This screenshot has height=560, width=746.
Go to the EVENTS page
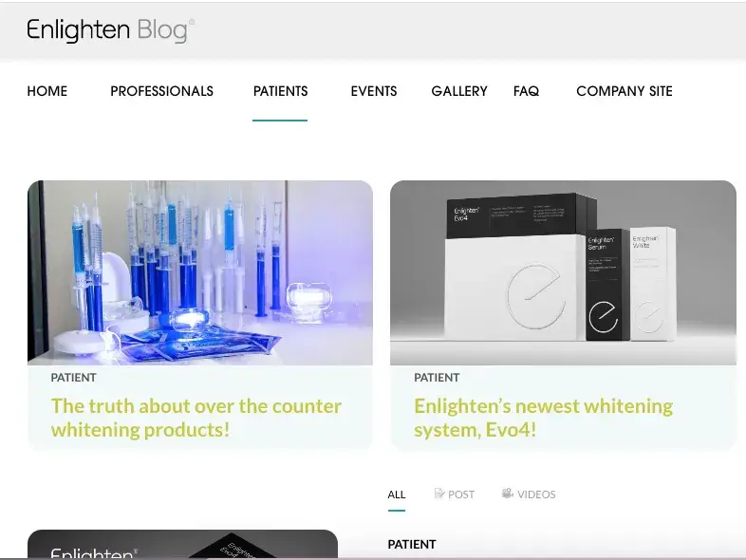click(x=374, y=91)
